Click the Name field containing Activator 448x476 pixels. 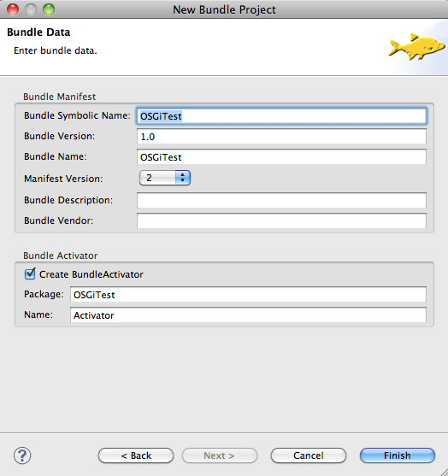click(248, 315)
